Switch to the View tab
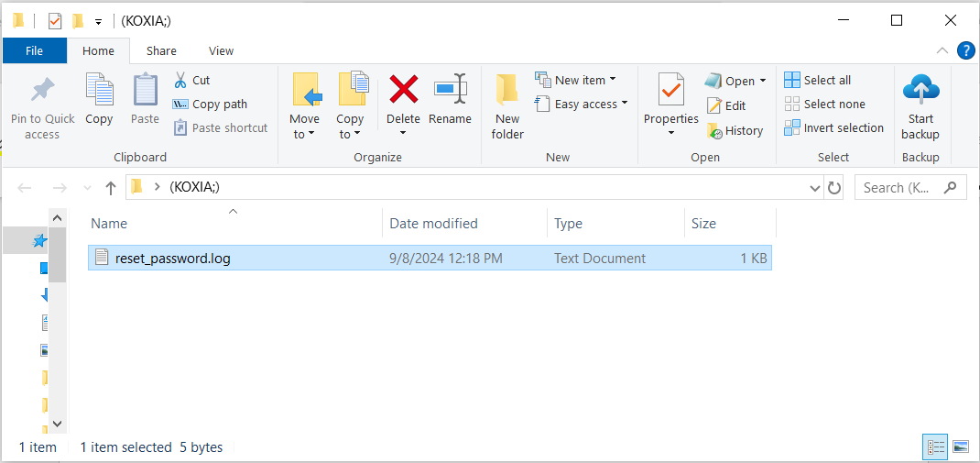The height and width of the screenshot is (463, 980). pyautogui.click(x=222, y=50)
